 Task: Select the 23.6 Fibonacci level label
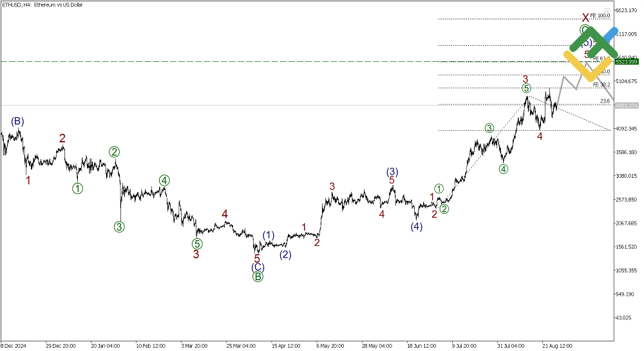pos(604,101)
